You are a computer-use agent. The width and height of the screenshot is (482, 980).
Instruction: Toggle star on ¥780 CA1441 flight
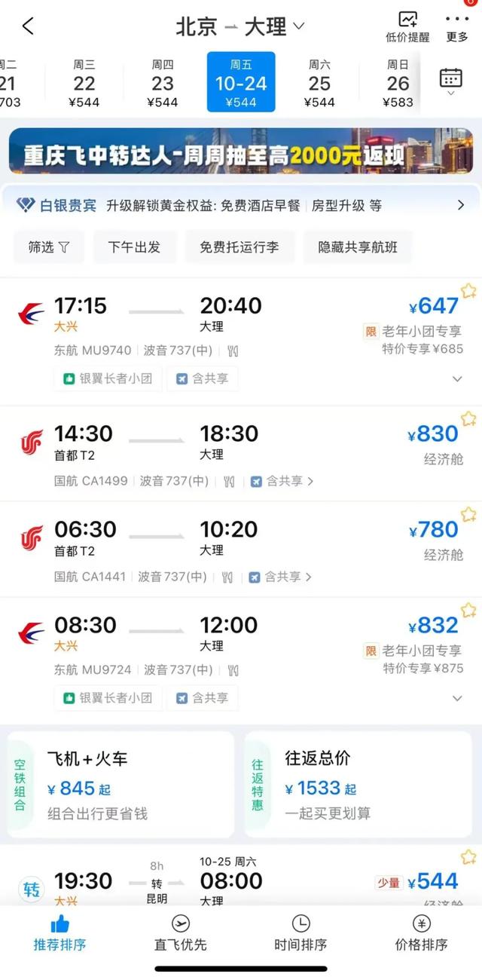pyautogui.click(x=468, y=515)
